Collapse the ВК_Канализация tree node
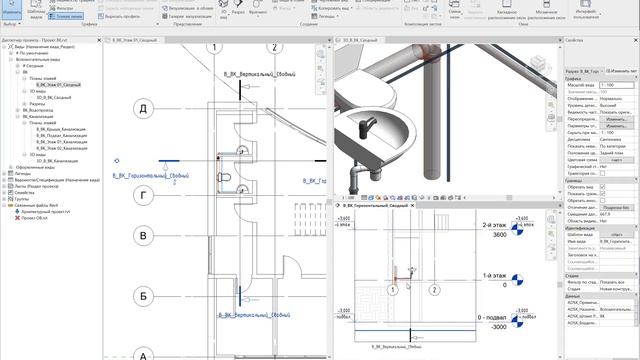This screenshot has height=360, width=640. [x=18, y=116]
